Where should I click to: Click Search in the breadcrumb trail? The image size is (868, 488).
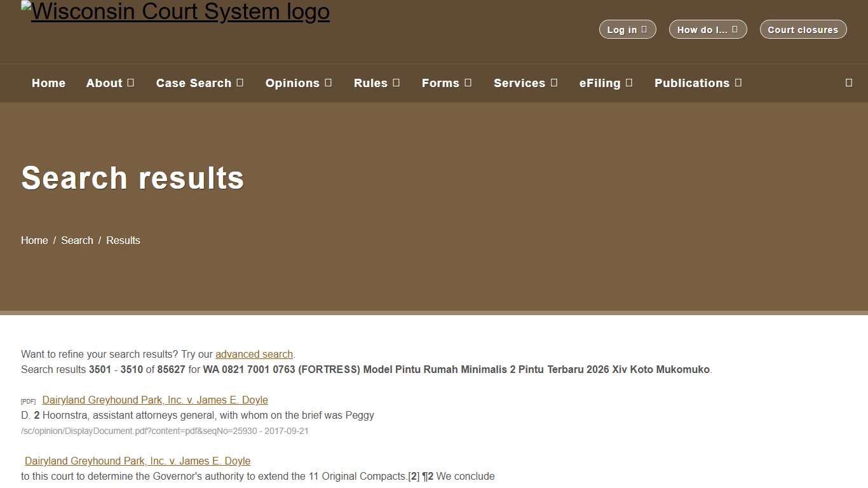[77, 240]
